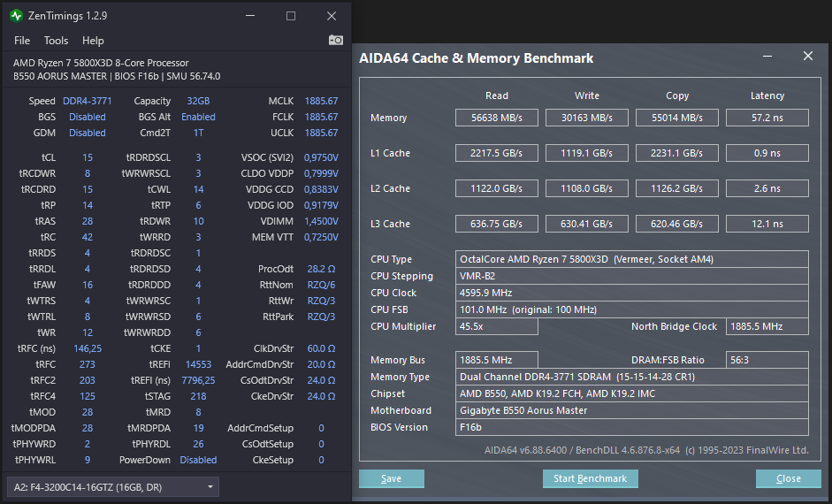Click the Memory Bus field 1885.5 MHz

click(497, 360)
